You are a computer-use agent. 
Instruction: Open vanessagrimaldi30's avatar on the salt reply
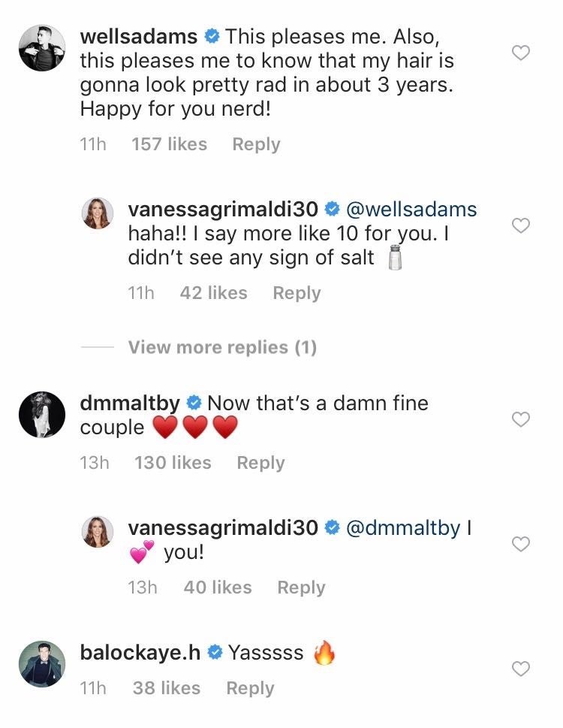point(98,214)
